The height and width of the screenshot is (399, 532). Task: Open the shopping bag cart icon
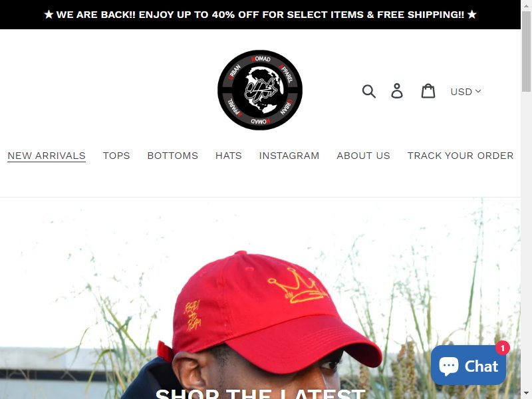pyautogui.click(x=428, y=91)
